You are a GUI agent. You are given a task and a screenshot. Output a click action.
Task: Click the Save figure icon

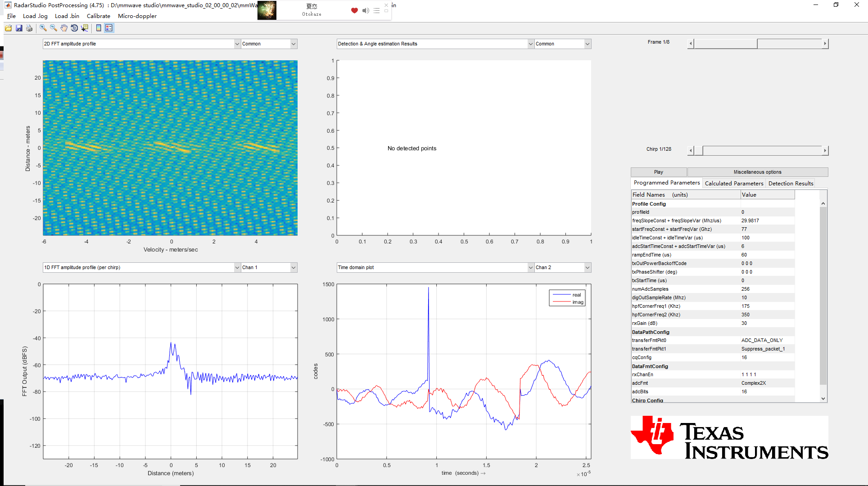(x=19, y=28)
